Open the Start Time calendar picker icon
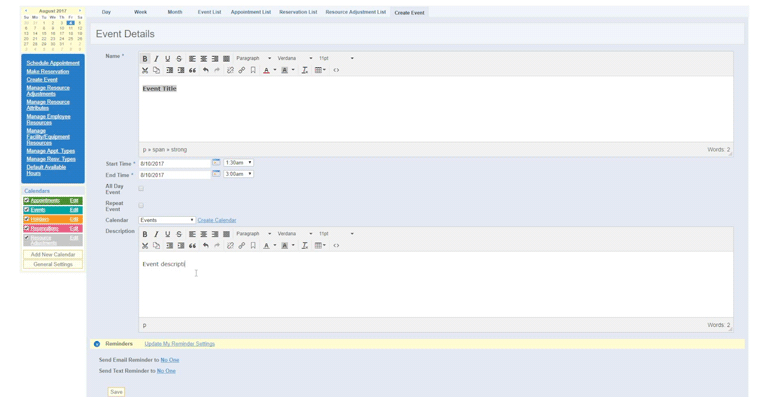Viewport: 768px width, 397px height. pyautogui.click(x=216, y=163)
